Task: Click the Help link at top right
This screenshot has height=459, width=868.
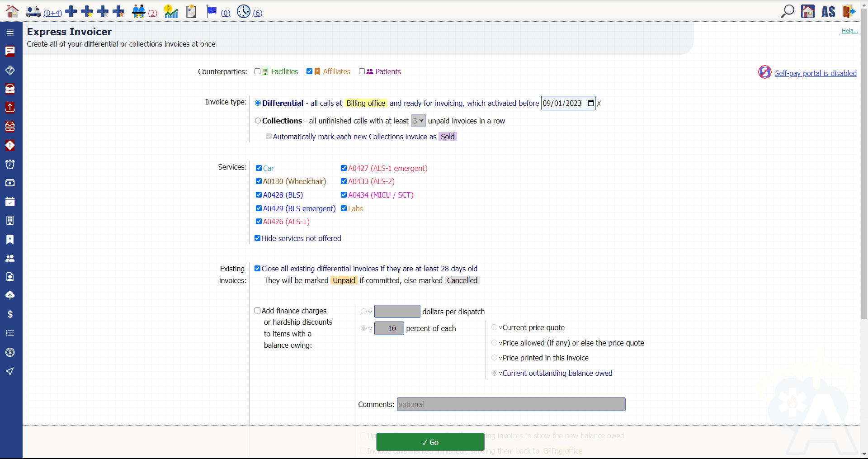Action: click(x=849, y=31)
